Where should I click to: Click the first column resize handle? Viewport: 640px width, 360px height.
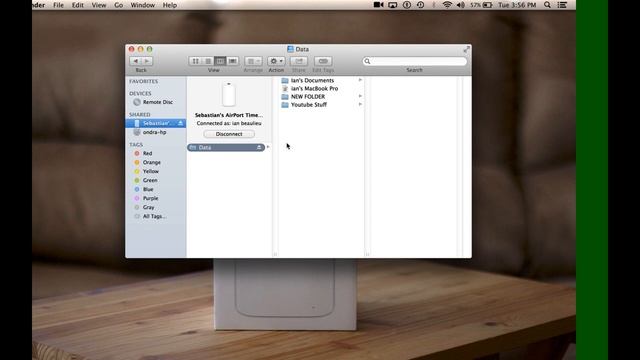tap(275, 254)
